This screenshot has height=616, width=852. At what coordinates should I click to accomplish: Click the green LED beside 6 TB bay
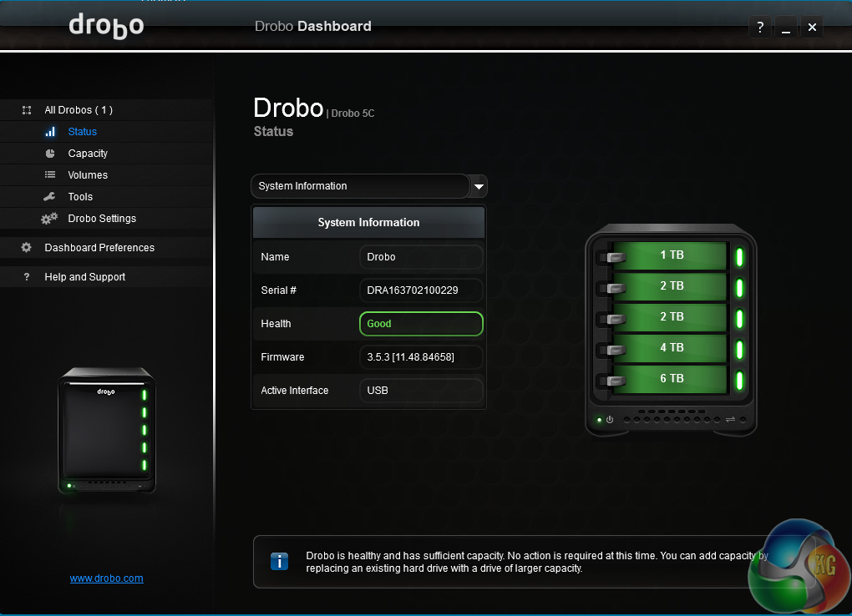click(x=739, y=381)
